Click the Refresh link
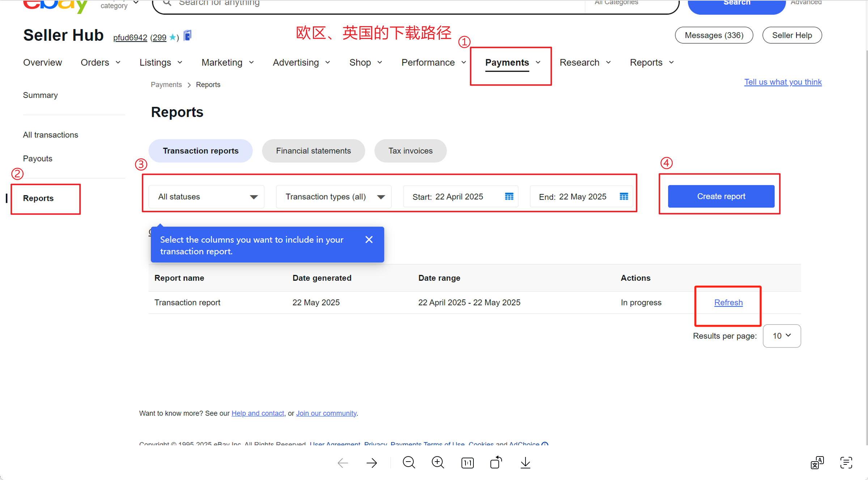The image size is (868, 480). [x=728, y=303]
